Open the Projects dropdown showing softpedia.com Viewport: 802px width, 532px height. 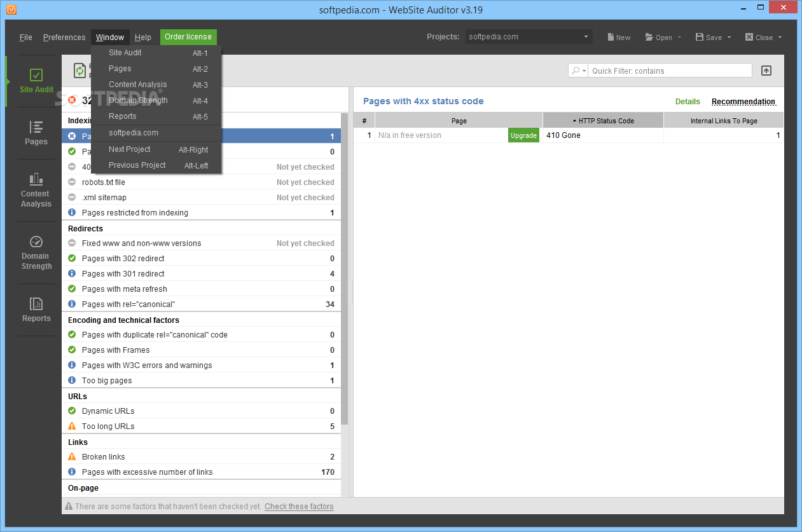coord(529,37)
